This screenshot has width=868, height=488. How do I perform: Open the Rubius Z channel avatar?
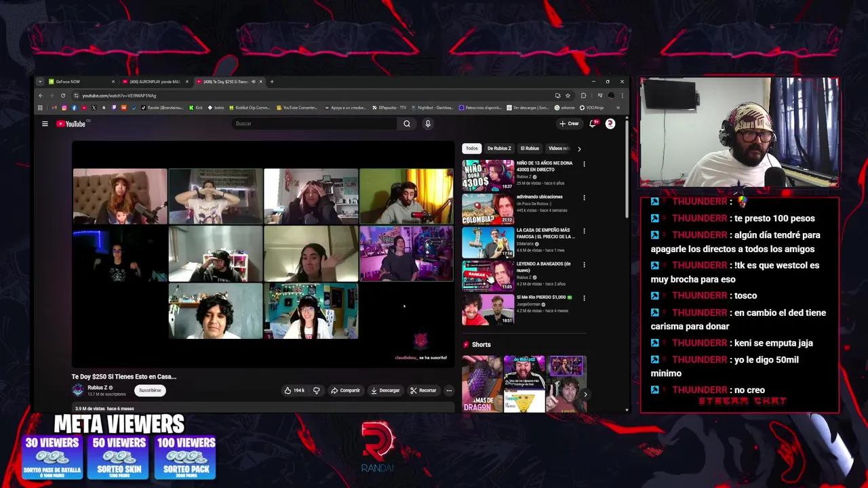[x=78, y=390]
